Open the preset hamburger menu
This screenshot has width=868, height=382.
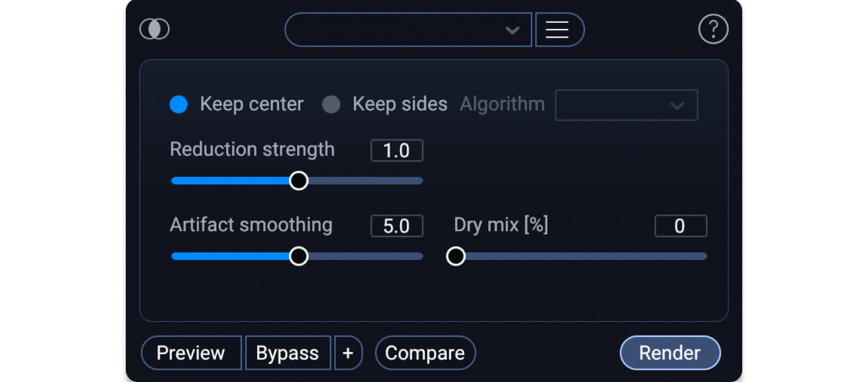(558, 30)
